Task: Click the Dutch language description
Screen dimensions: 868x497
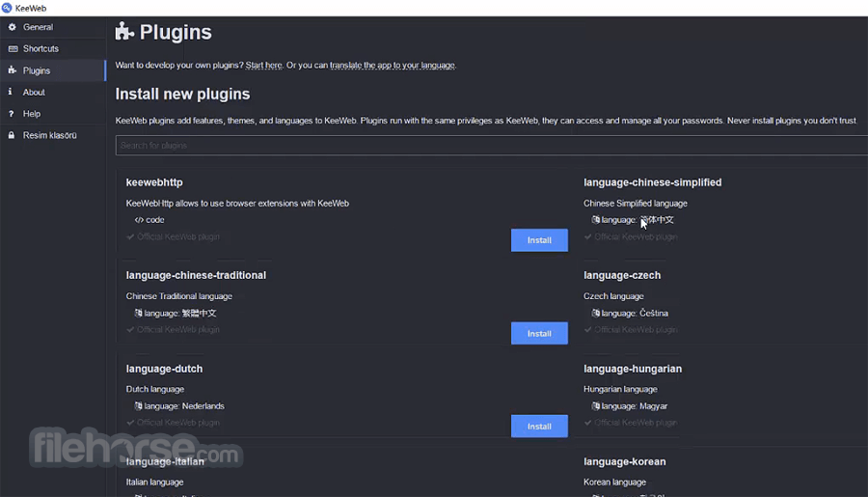Action: tap(155, 389)
